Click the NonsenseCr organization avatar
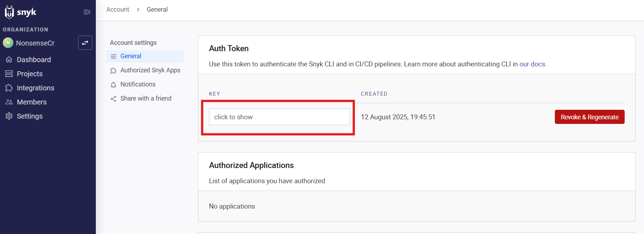The image size is (644, 234). [8, 43]
